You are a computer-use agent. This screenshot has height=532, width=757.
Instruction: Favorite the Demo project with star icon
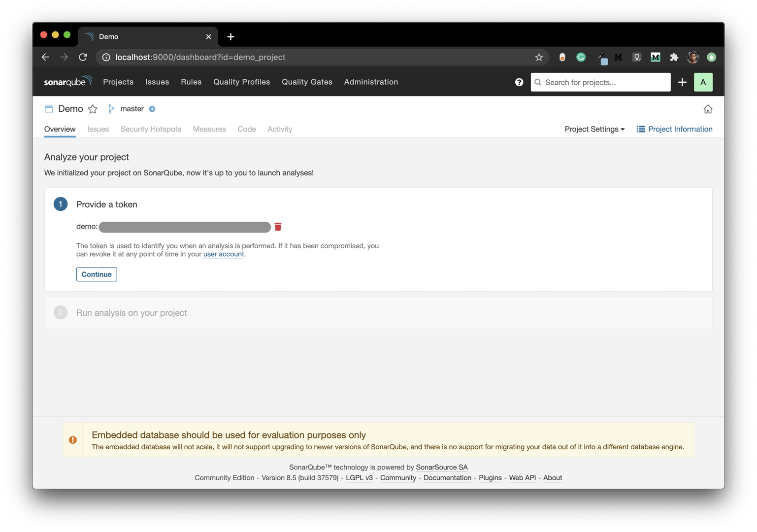93,109
